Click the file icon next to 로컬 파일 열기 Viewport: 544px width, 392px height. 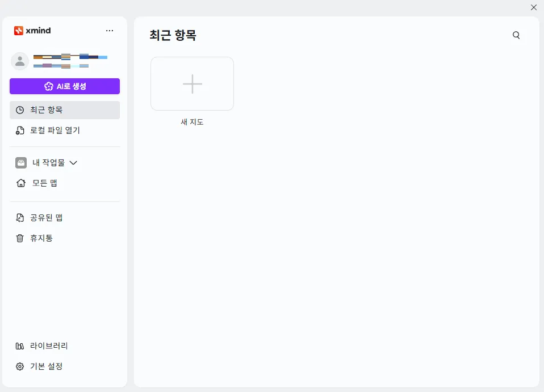(20, 130)
